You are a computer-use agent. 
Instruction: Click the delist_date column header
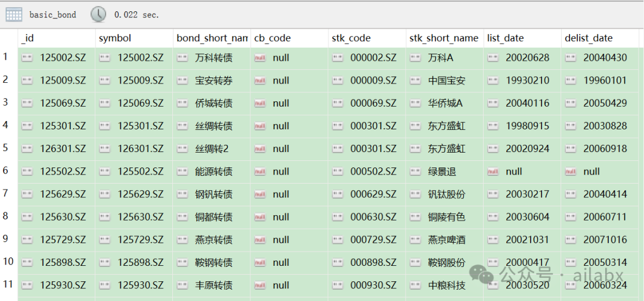(600, 38)
